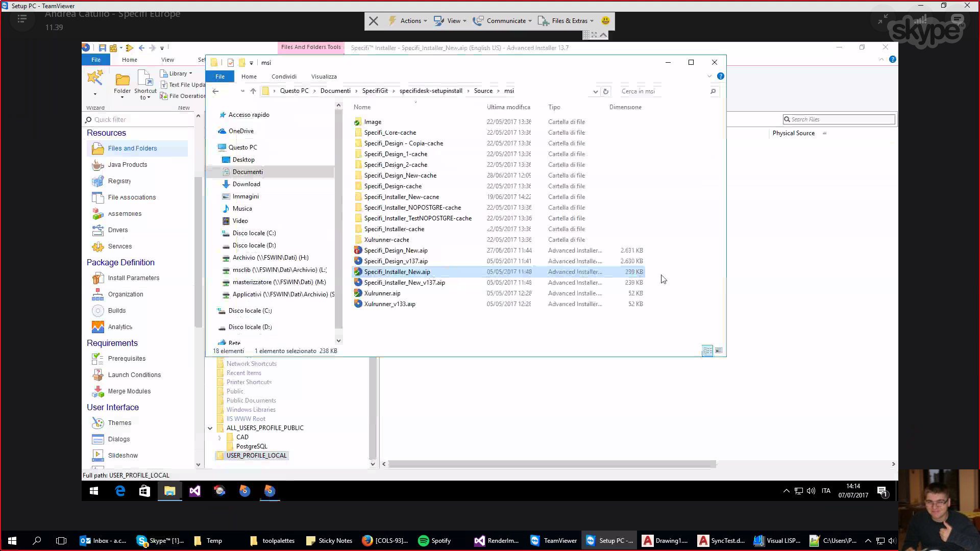Collapse ALL_USERS_PROFILE_PUBLIC tree node

point(210,428)
